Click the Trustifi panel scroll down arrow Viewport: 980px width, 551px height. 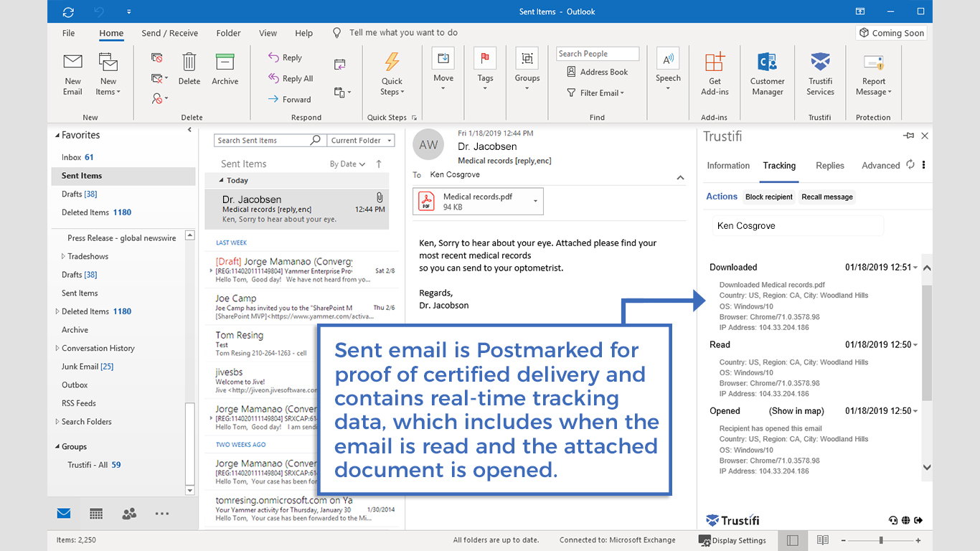click(927, 467)
